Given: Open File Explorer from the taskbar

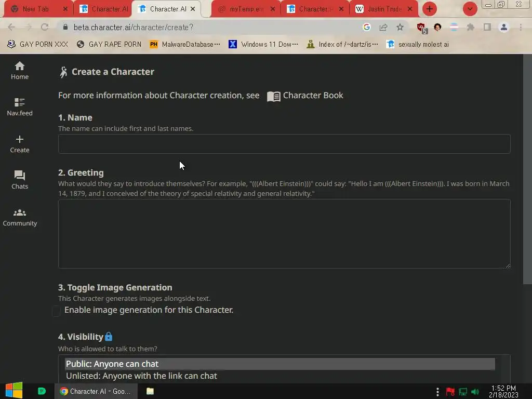Looking at the screenshot, I should click(x=150, y=391).
